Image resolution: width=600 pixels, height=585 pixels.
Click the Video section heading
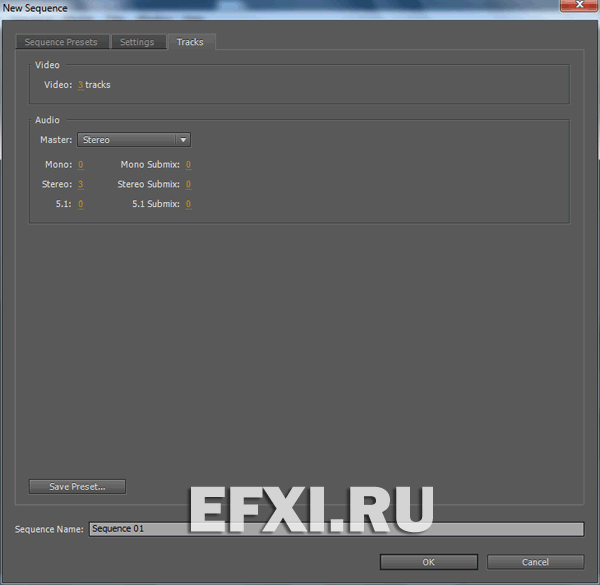[47, 65]
